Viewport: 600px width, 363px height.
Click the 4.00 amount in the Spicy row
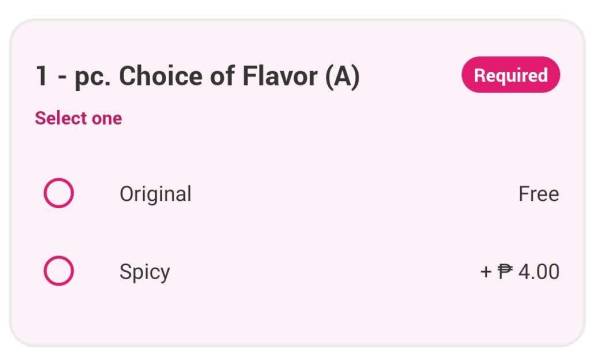539,272
